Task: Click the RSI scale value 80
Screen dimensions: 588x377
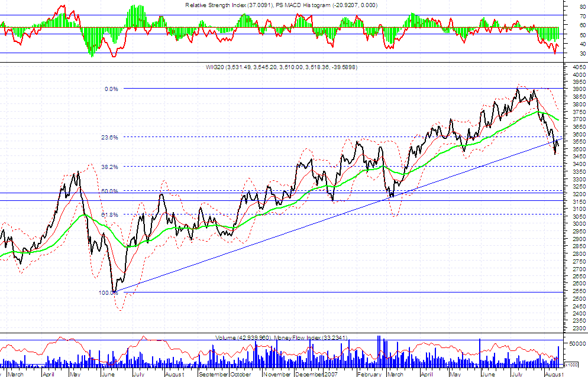Action: coord(583,6)
